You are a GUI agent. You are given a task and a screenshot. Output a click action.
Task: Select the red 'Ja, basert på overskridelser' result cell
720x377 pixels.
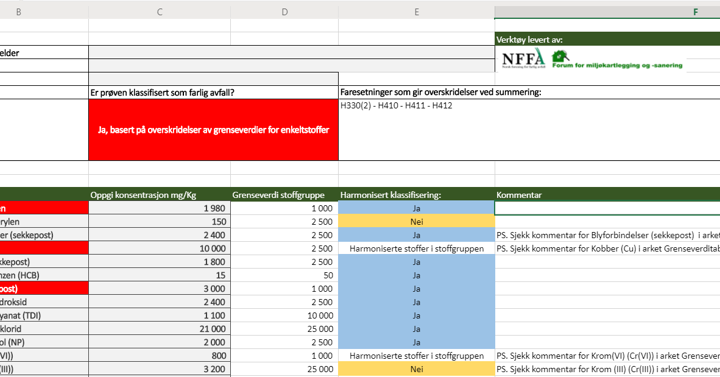pyautogui.click(x=214, y=130)
